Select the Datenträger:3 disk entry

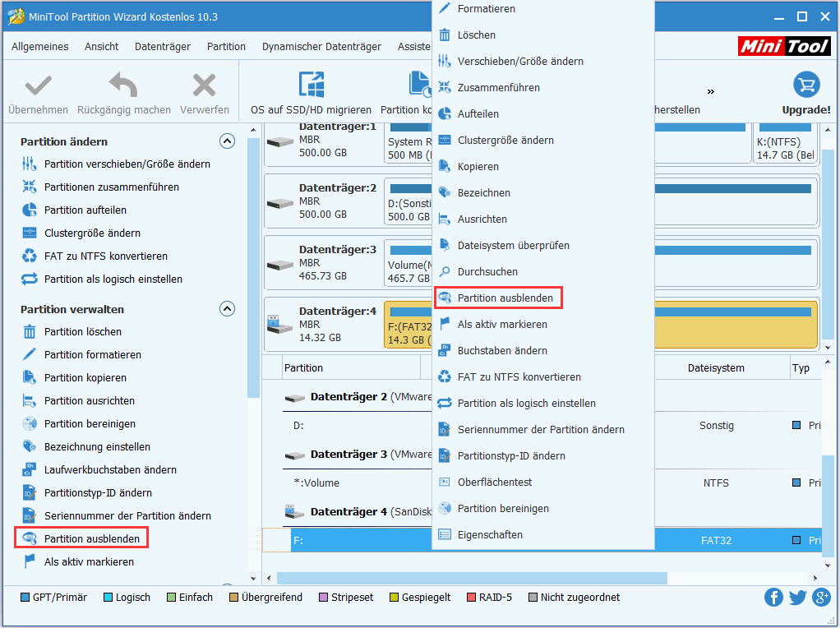(x=322, y=262)
